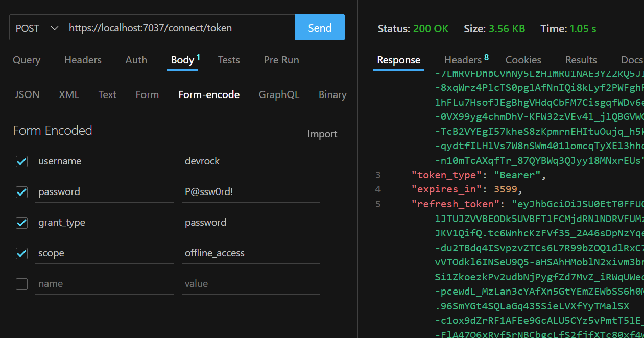644x338 pixels.
Task: Select the Response tab
Action: [399, 60]
